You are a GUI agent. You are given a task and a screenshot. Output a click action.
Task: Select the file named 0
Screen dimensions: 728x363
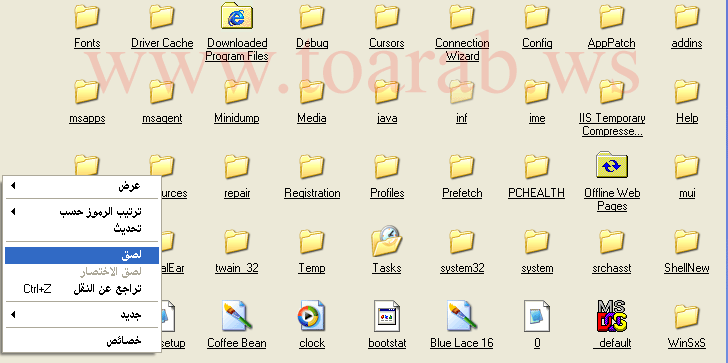tap(537, 316)
